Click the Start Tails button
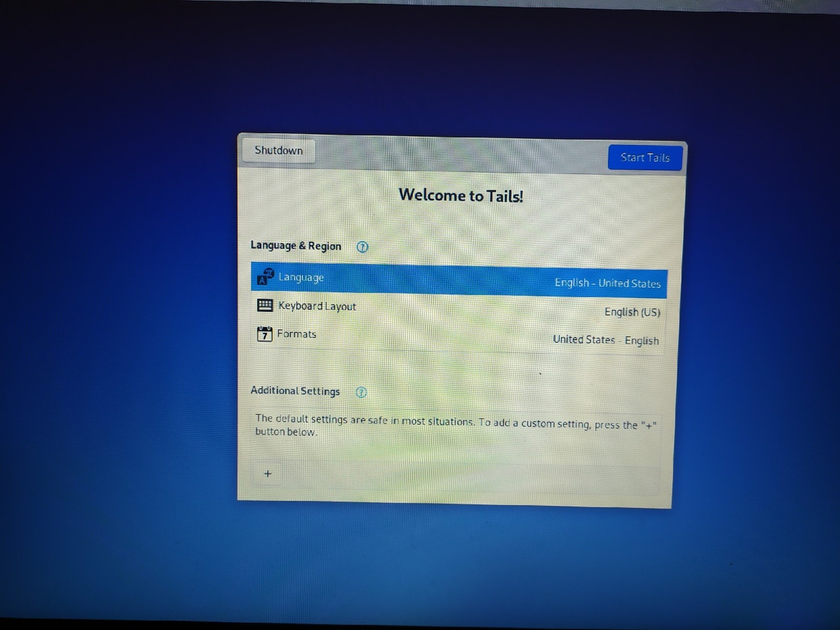Viewport: 840px width, 630px height. click(x=644, y=157)
